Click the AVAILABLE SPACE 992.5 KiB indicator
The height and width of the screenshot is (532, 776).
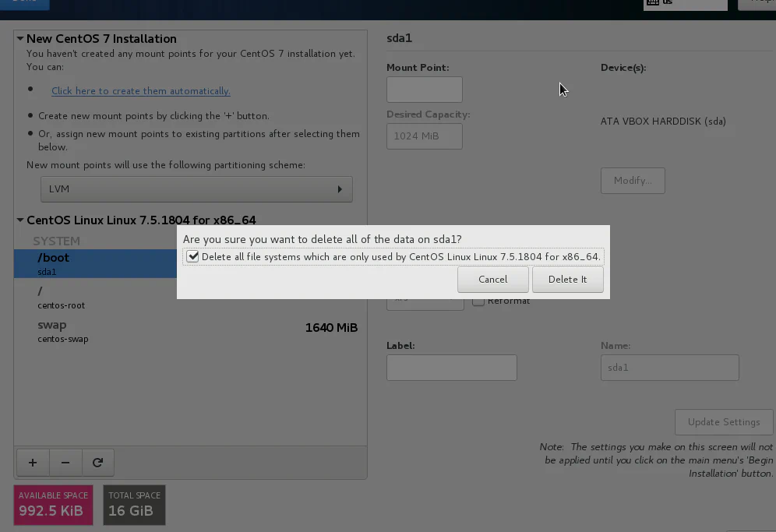click(54, 505)
